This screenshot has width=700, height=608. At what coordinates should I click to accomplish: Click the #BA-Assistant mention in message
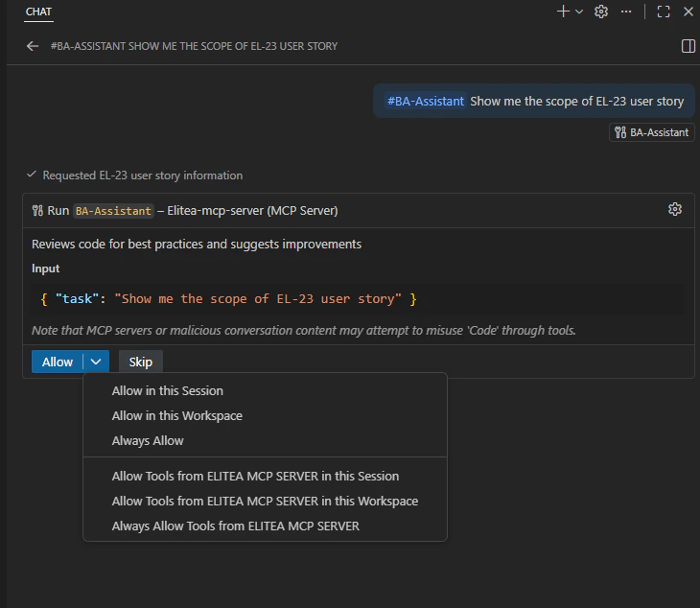[426, 102]
